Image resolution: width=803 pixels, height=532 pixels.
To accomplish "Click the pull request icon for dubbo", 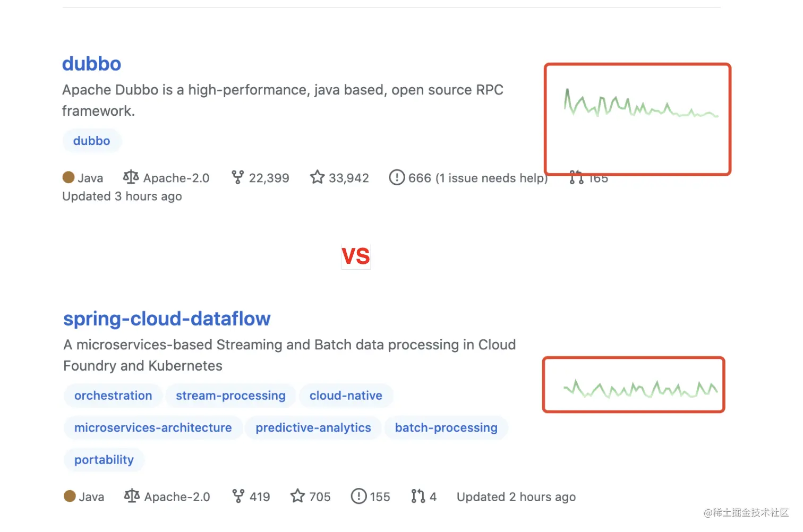I will click(x=576, y=177).
